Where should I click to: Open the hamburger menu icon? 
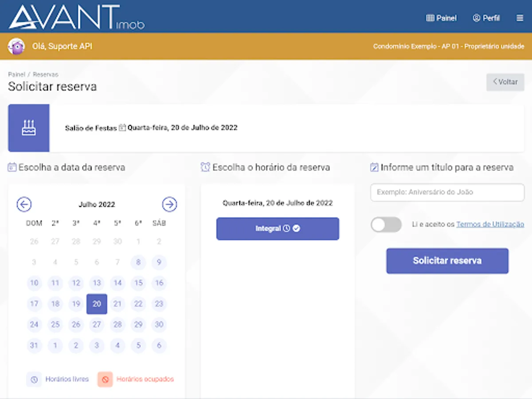pos(520,18)
